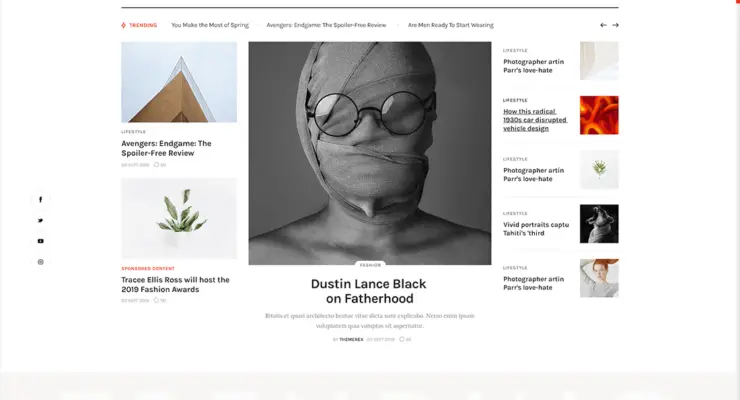Open the Facebook social icon
Viewport: 740px width, 400px height.
point(41,200)
